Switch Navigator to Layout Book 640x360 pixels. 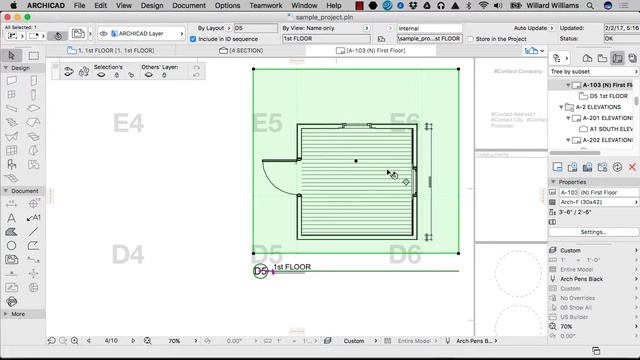618,58
